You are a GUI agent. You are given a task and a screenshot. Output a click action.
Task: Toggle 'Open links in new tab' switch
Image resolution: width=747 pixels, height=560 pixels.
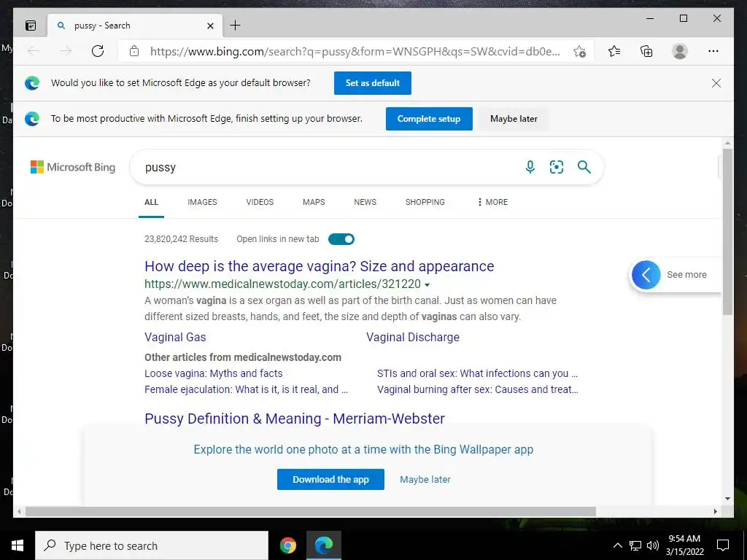[341, 239]
